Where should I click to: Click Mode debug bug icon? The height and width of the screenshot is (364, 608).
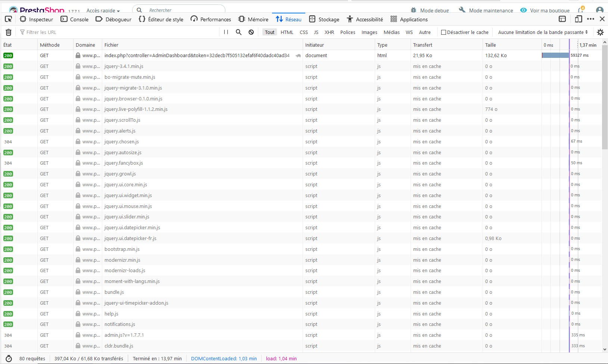pyautogui.click(x=414, y=10)
